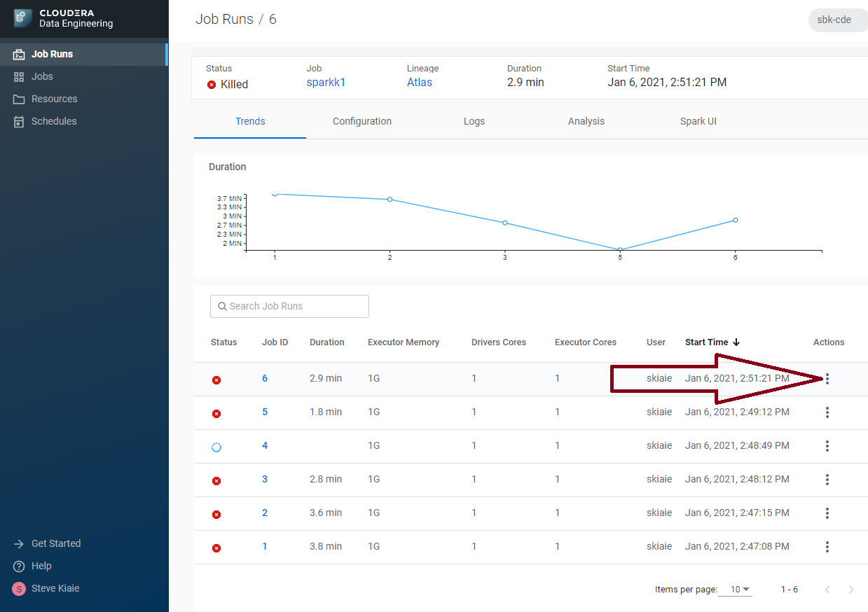Viewport: 868px width, 612px height.
Task: Open actions menu for job run 5
Action: 827,412
